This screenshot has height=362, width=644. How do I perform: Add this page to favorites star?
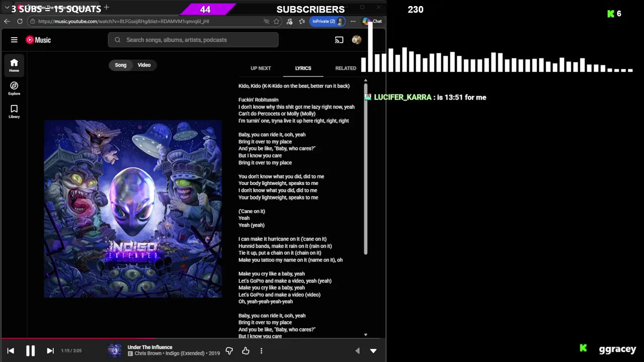click(276, 21)
